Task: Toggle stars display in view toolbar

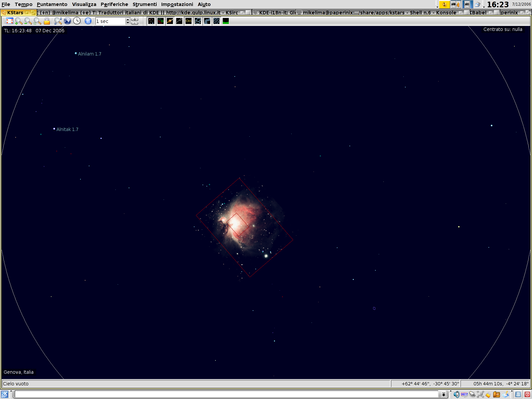Action: pyautogui.click(x=151, y=21)
